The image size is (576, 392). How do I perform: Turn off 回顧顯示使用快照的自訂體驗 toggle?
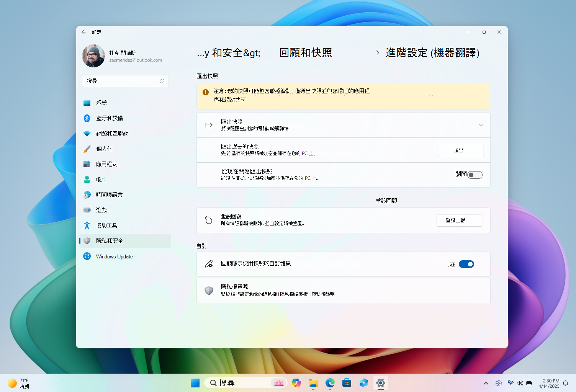466,264
